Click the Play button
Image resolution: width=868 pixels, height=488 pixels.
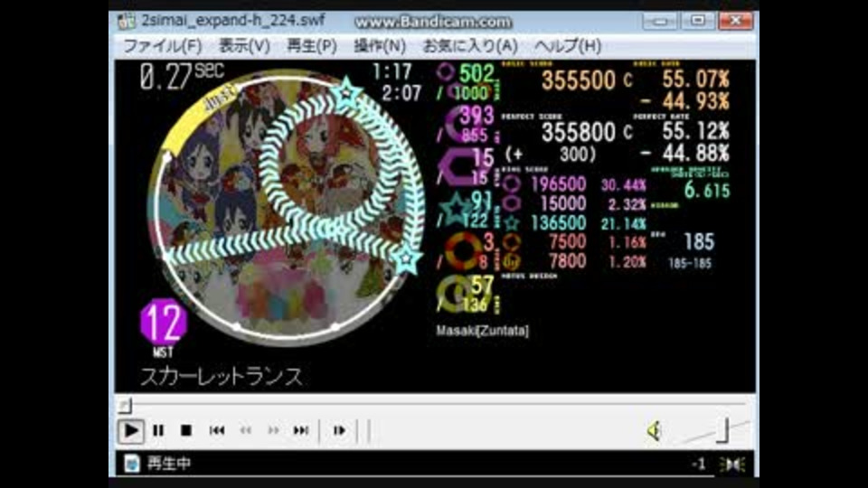[x=130, y=430]
